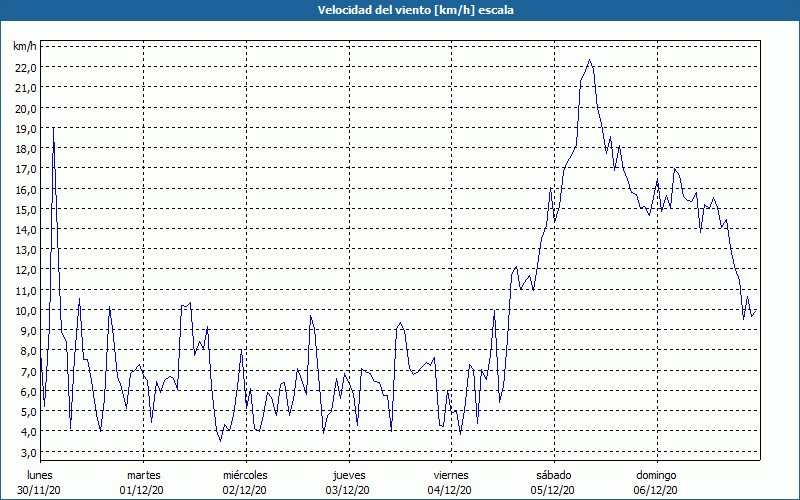Select the 13,0 y-axis value
The width and height of the screenshot is (800, 500).
click(x=27, y=249)
